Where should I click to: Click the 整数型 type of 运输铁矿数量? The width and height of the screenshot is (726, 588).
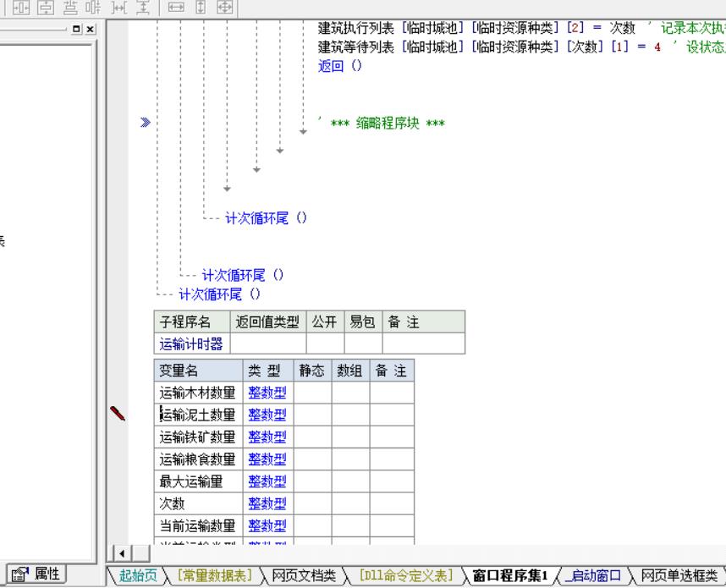[267, 437]
